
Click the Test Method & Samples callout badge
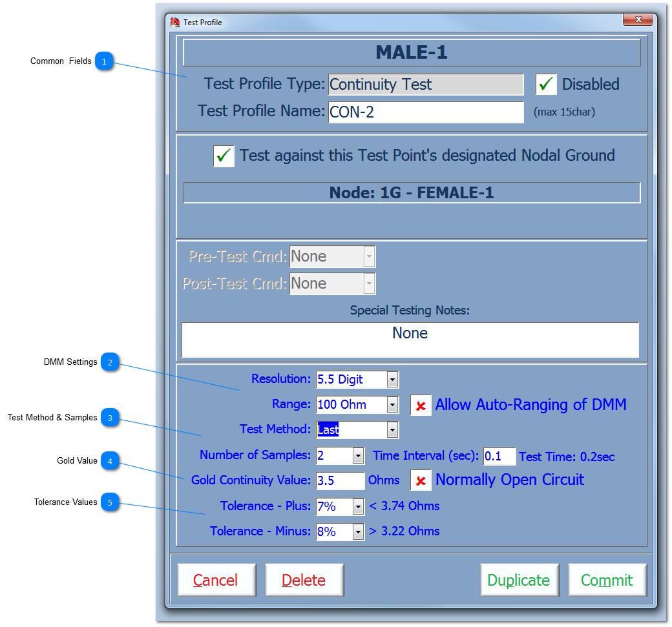coord(110,418)
